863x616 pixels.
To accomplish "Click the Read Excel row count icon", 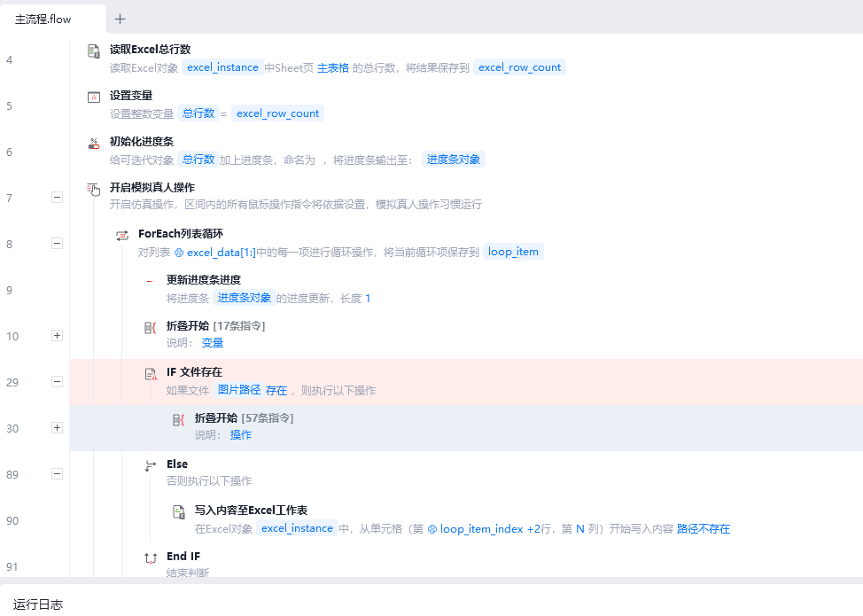I will point(94,51).
